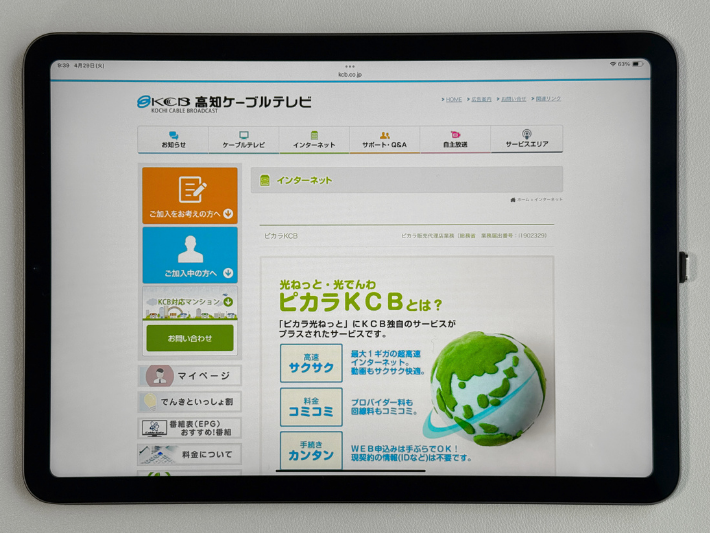Click the WEB申込みは手ぶらでOK text
This screenshot has width=710, height=533.
411,453
